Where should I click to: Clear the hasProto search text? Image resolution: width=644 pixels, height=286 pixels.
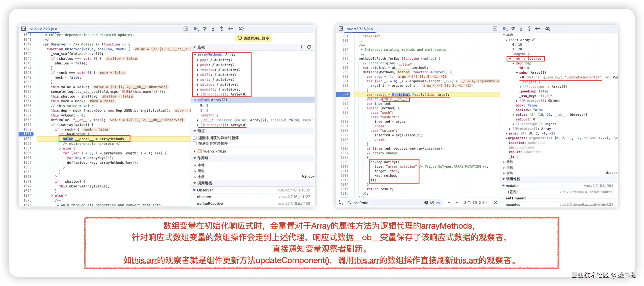click(426, 203)
